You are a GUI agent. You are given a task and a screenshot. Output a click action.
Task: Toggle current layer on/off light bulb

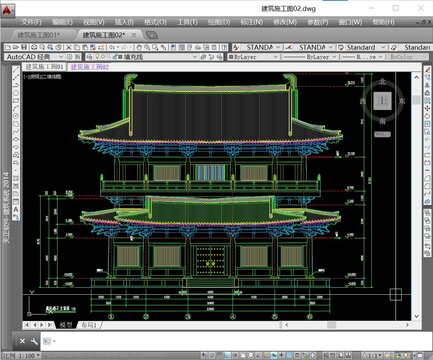tap(98, 57)
